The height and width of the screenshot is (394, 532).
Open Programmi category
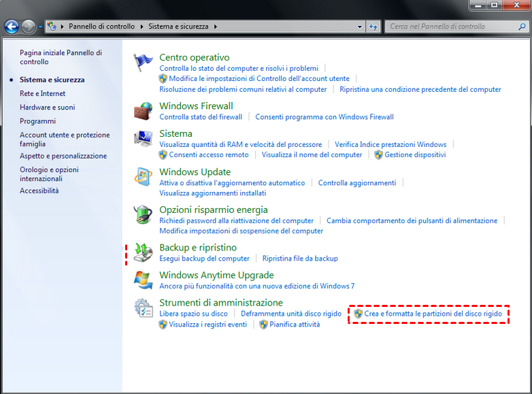click(x=37, y=121)
